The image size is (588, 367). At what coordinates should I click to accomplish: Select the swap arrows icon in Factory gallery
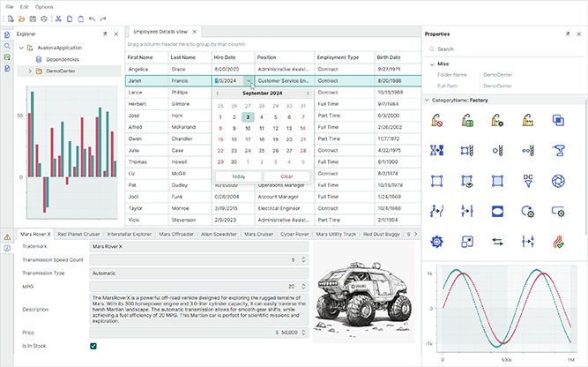(496, 240)
